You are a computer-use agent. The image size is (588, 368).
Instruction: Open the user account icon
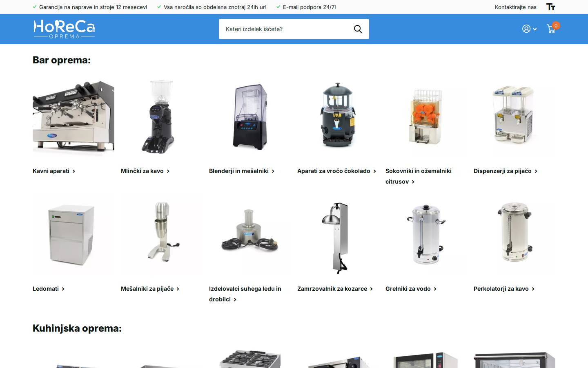click(x=526, y=29)
